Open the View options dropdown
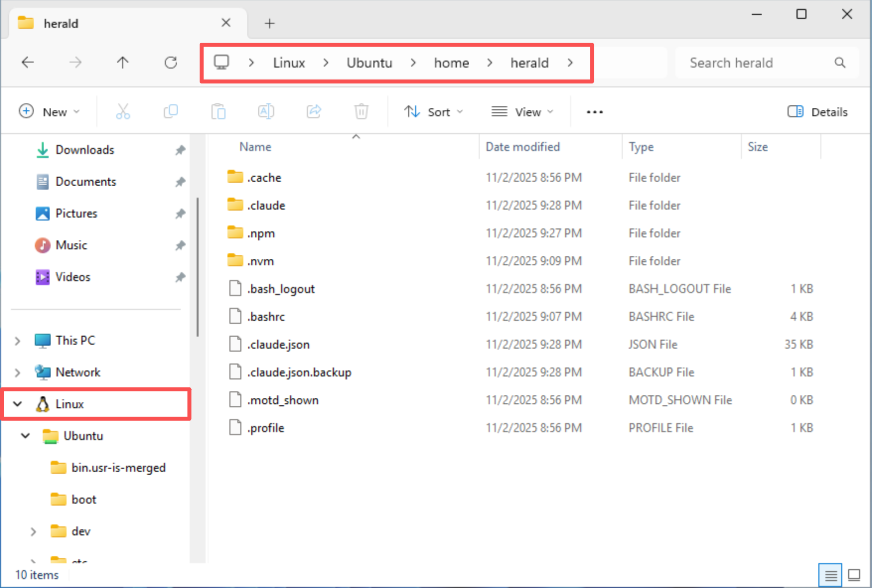The image size is (872, 588). pos(522,111)
